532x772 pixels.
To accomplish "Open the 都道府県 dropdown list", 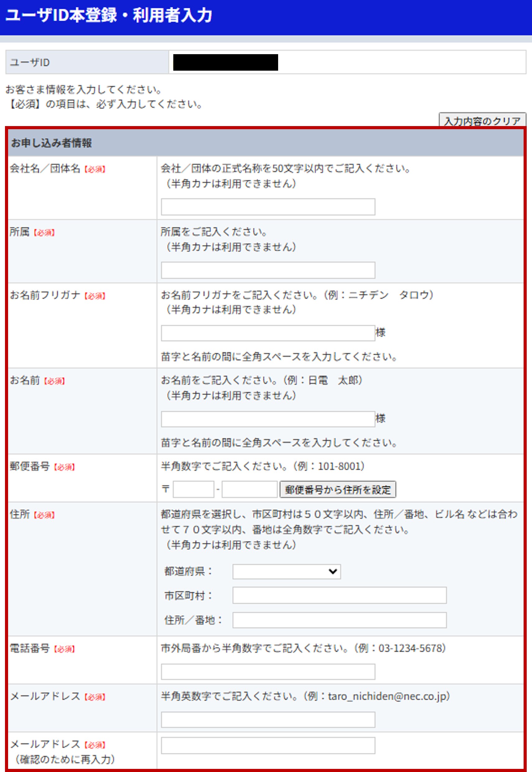I will (x=286, y=572).
